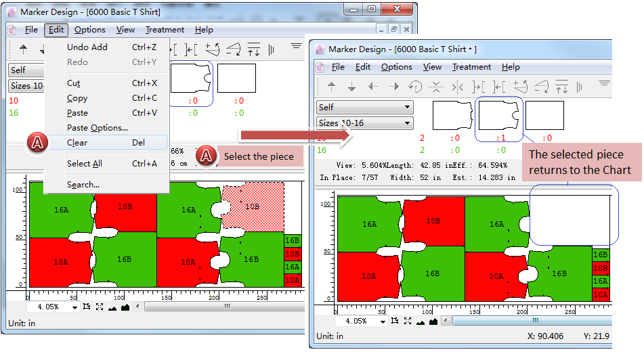
Task: Click the rotate piece icon in right toolbar
Action: pyautogui.click(x=416, y=87)
